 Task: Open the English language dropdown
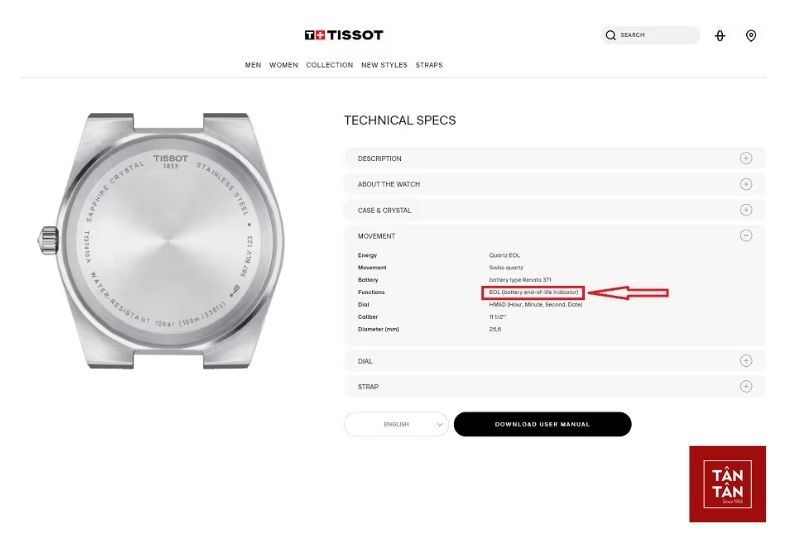coord(396,424)
